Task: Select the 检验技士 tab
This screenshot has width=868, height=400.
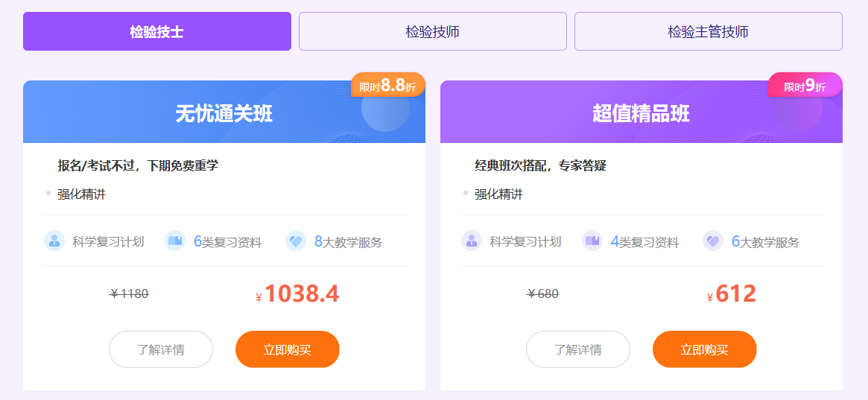Action: point(156,32)
